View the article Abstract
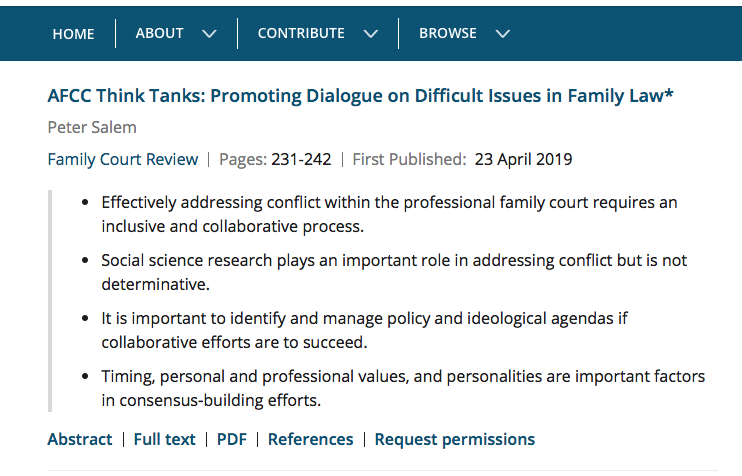This screenshot has height=476, width=742. [80, 439]
